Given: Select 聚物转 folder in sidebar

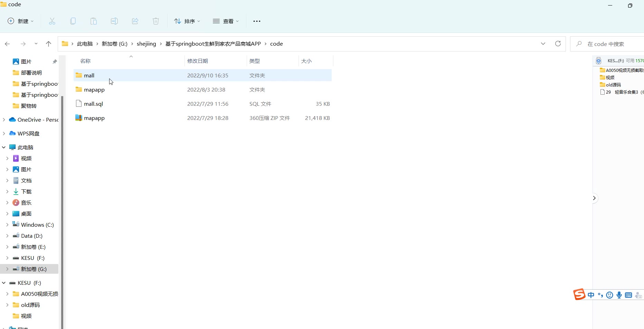Looking at the screenshot, I should click(29, 106).
